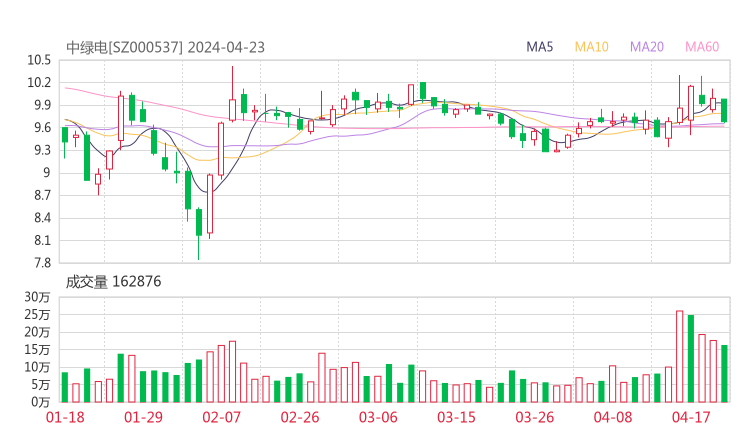
Task: Select the 02-07 date label
Action: coord(221,417)
